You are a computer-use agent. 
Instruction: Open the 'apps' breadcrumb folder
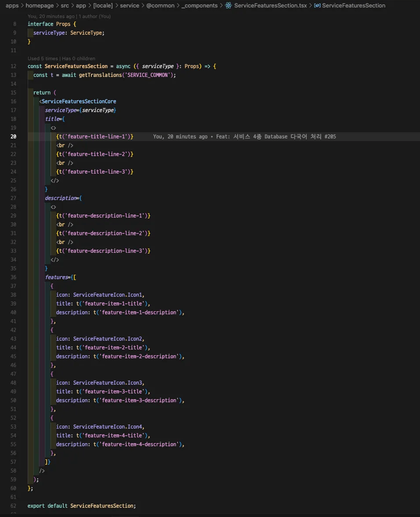12,6
